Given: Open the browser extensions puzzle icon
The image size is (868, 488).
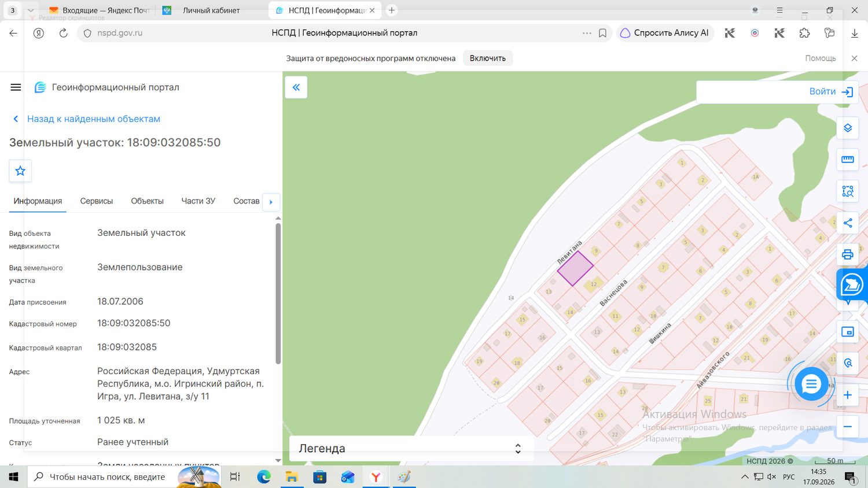Looking at the screenshot, I should coord(804,33).
